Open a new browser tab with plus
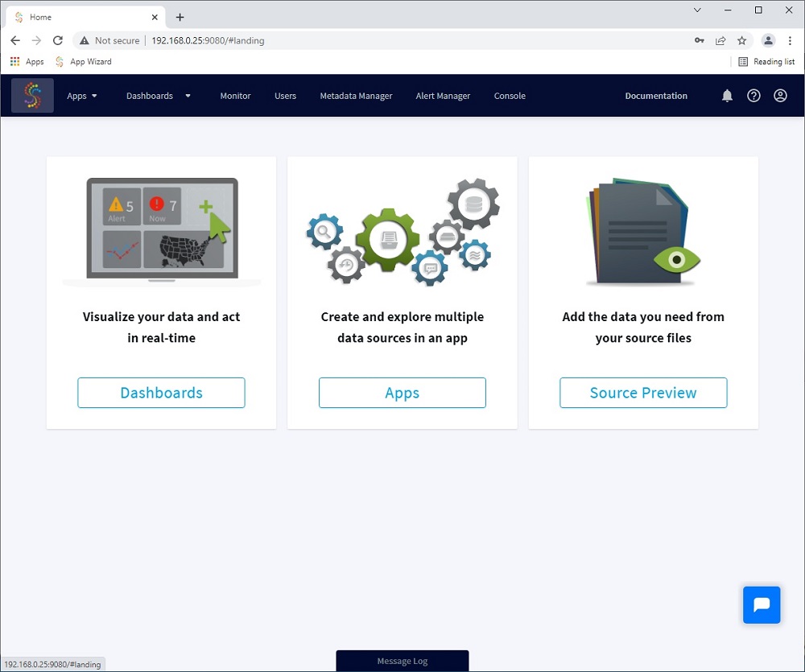 point(180,18)
